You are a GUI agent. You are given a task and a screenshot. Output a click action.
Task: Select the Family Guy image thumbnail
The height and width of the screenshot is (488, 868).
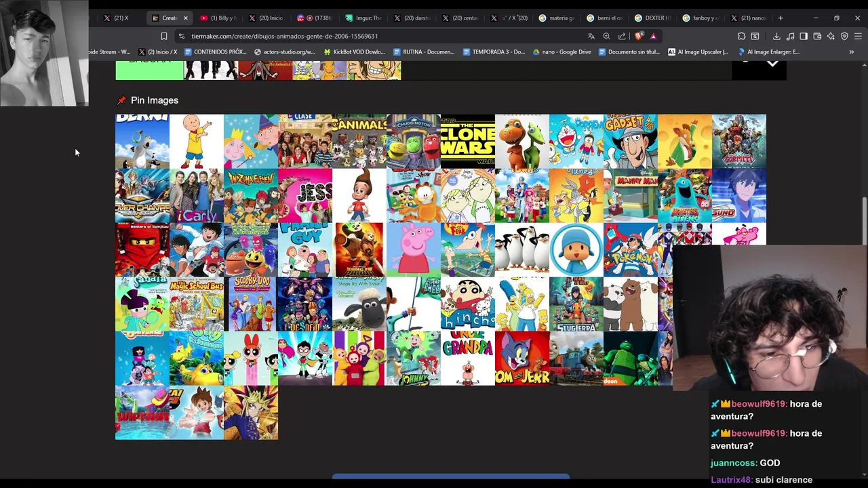(305, 249)
